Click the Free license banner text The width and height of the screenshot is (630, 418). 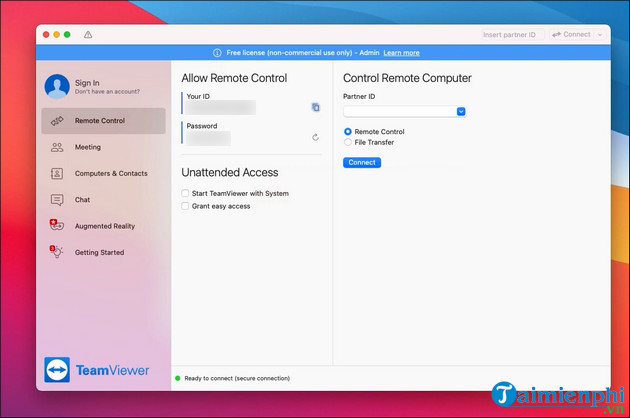(303, 53)
